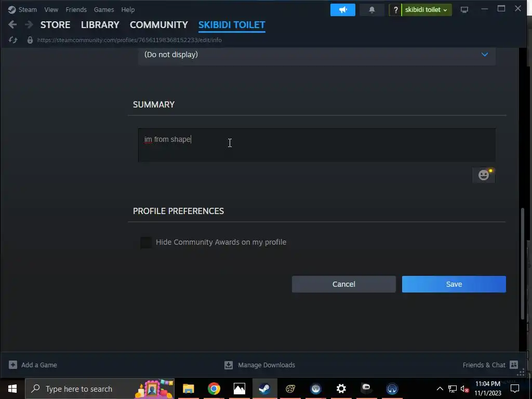The width and height of the screenshot is (532, 399).
Task: Launch Google Chrome from the taskbar
Action: tap(214, 389)
